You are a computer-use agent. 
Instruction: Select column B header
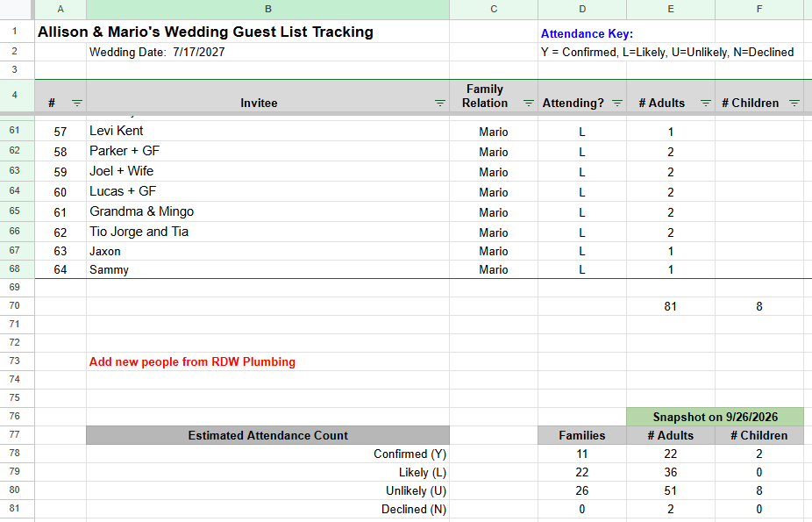(267, 10)
